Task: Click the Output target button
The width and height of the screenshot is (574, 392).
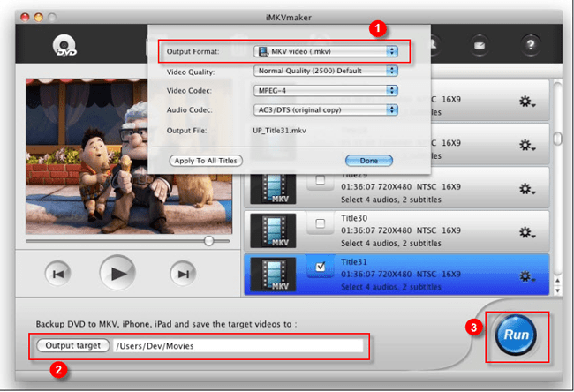Action: pyautogui.click(x=72, y=345)
